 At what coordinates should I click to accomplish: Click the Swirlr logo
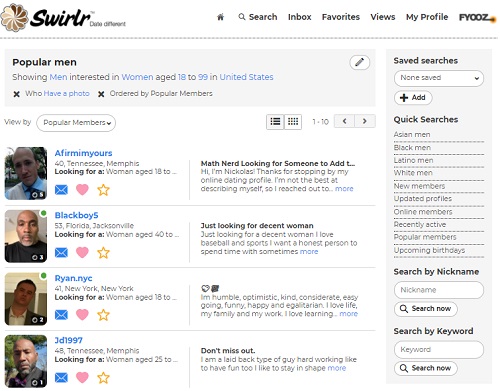point(63,17)
